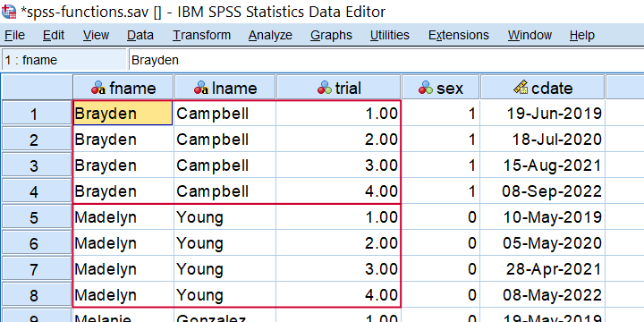Screen dimensions: 644x322
Task: Open the Graphs menu
Action: click(331, 35)
